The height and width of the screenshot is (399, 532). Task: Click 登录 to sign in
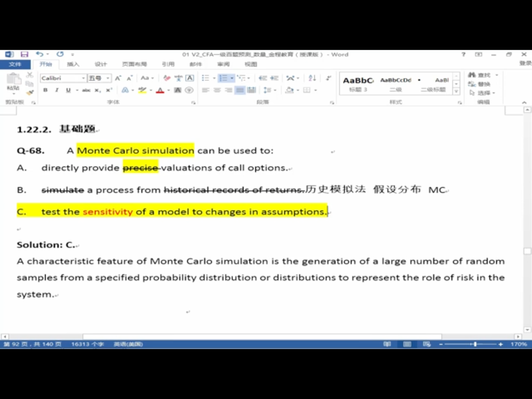click(525, 63)
